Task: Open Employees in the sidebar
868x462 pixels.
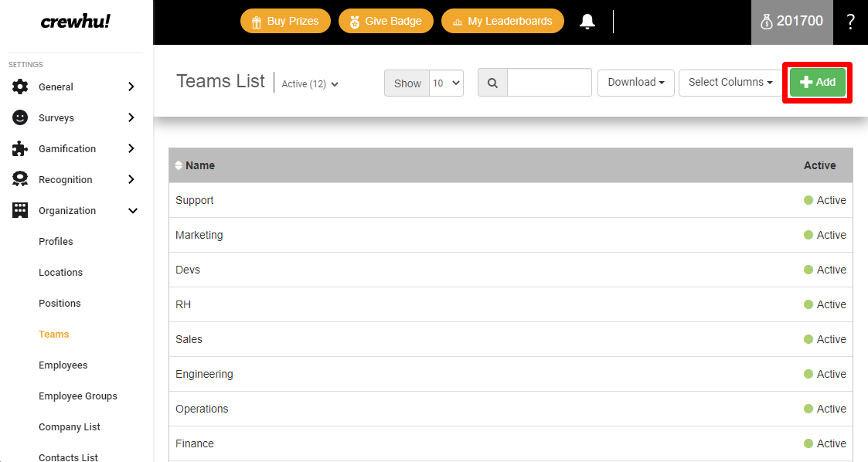Action: pos(63,365)
